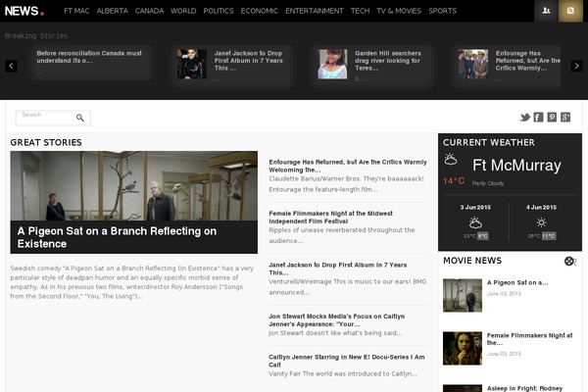This screenshot has width=588, height=392.
Task: Click the 3 Jun 2015 forecast cloud icon
Action: coord(475,222)
